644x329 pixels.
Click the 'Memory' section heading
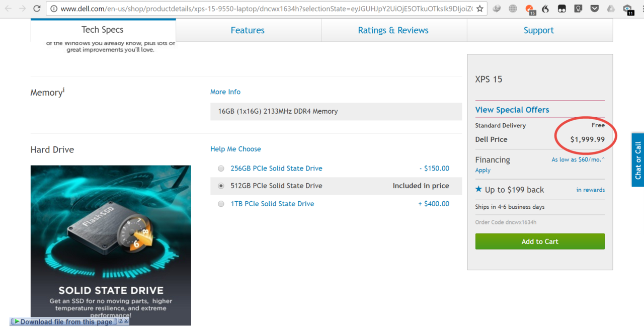coord(48,92)
